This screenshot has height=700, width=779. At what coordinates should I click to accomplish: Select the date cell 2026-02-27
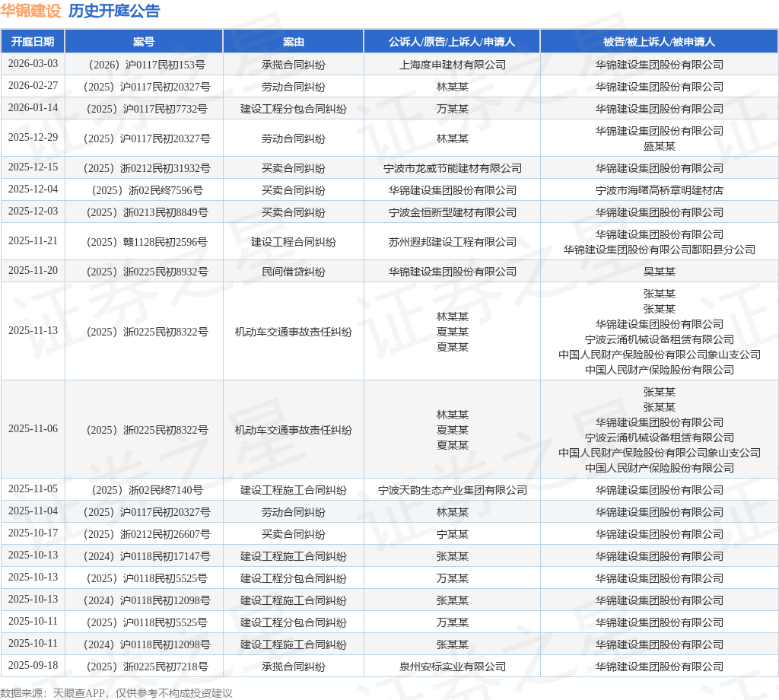pyautogui.click(x=33, y=85)
